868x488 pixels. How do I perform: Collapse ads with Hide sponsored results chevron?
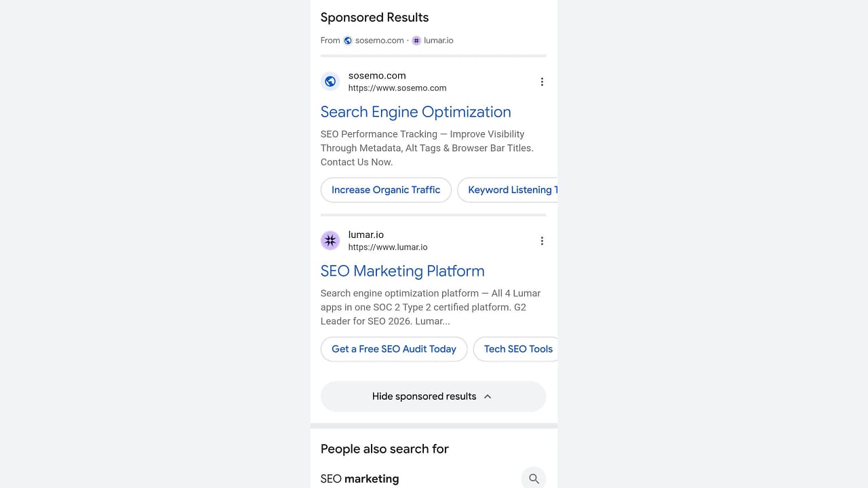click(488, 396)
